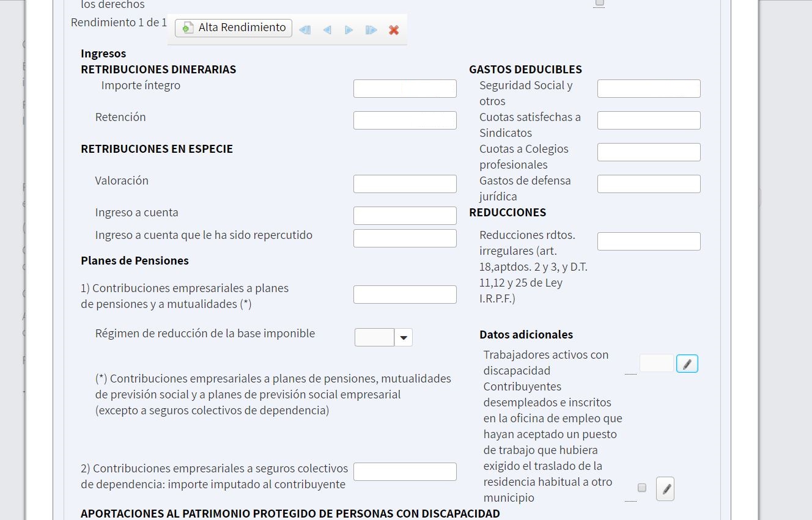Toggle the checkbox beside 'los derechos'
Viewport: 812px width, 520px height.
click(599, 3)
